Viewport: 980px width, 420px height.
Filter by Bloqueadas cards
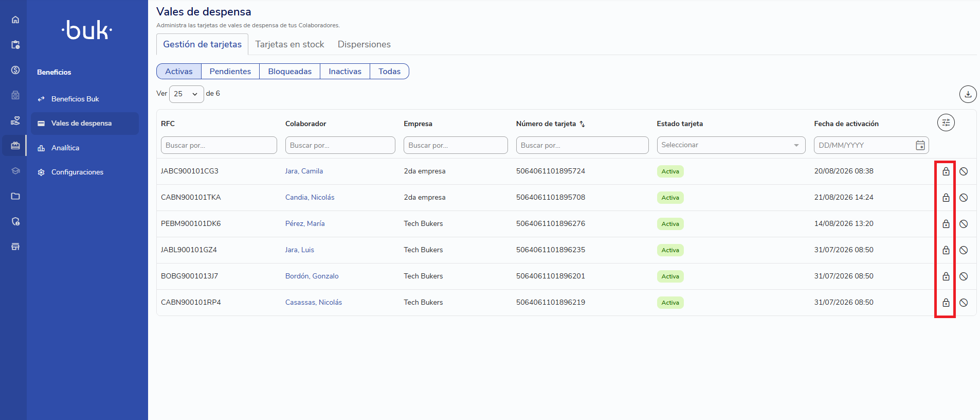[x=290, y=72]
